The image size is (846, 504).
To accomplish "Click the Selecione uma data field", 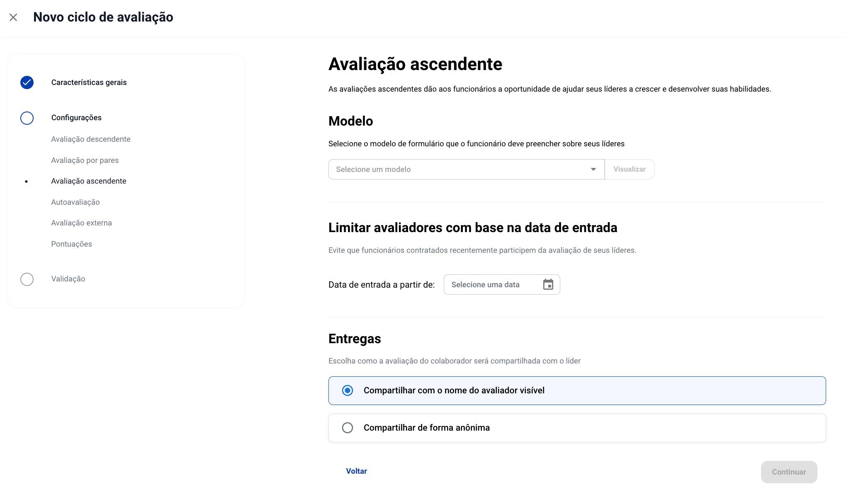I will (x=502, y=285).
